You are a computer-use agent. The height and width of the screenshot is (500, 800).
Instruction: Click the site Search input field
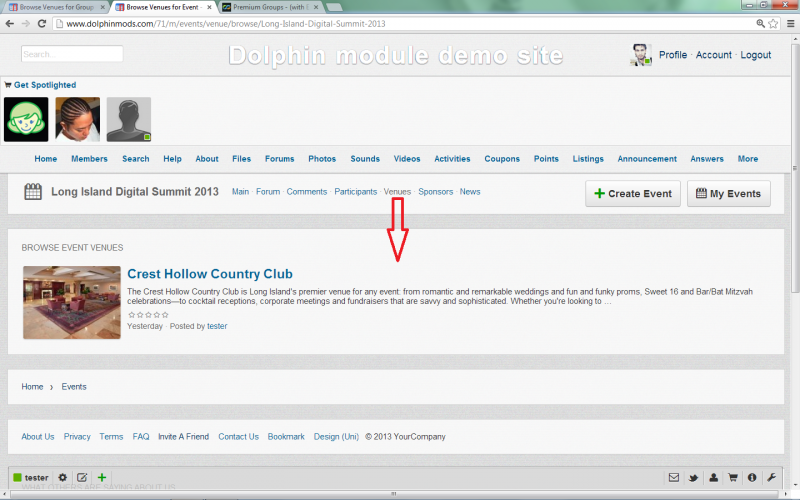point(72,54)
